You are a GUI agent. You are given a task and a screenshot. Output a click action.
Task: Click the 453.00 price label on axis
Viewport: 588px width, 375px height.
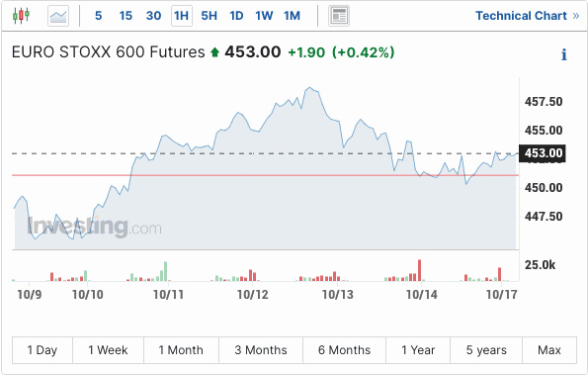pyautogui.click(x=543, y=153)
